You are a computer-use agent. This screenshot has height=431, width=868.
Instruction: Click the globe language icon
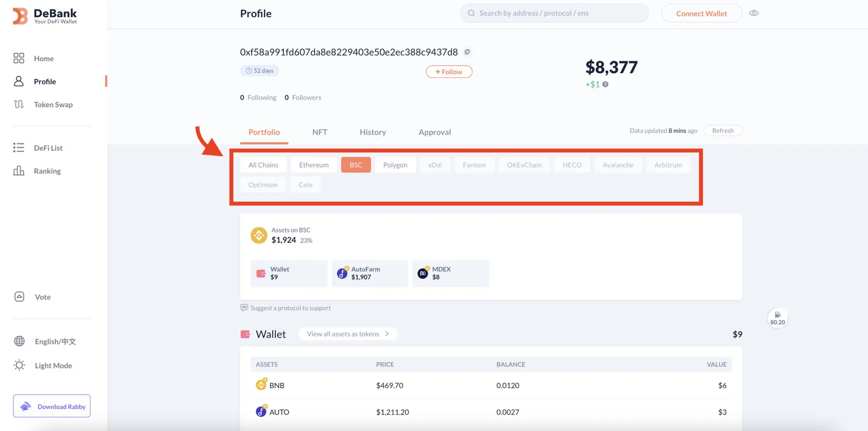click(20, 341)
